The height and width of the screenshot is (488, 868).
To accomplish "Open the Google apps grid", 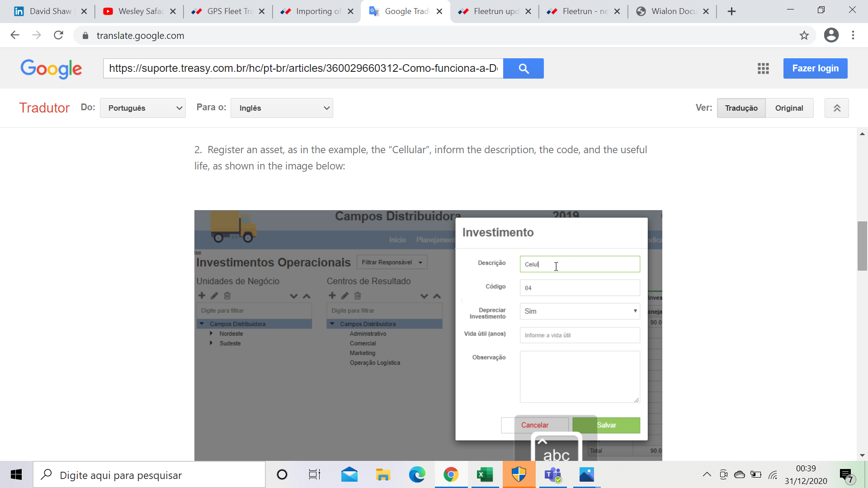I will [763, 68].
